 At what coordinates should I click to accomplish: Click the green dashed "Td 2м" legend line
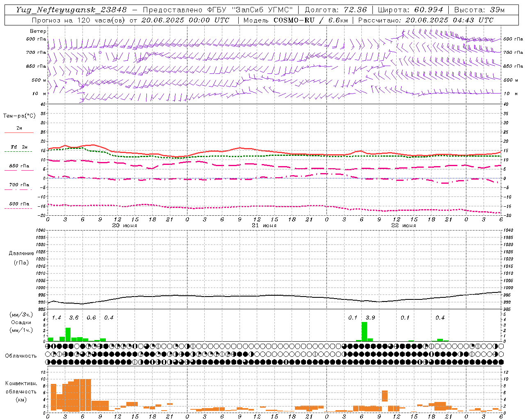18,151
